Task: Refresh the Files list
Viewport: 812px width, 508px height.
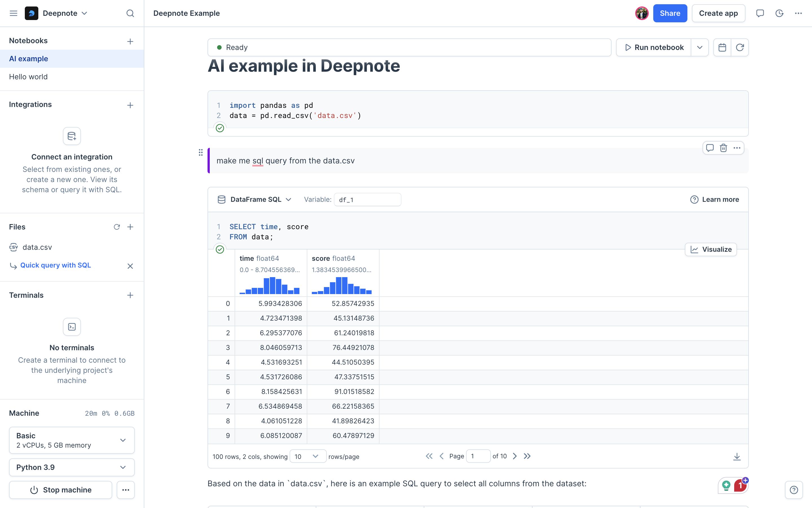Action: [x=117, y=227]
